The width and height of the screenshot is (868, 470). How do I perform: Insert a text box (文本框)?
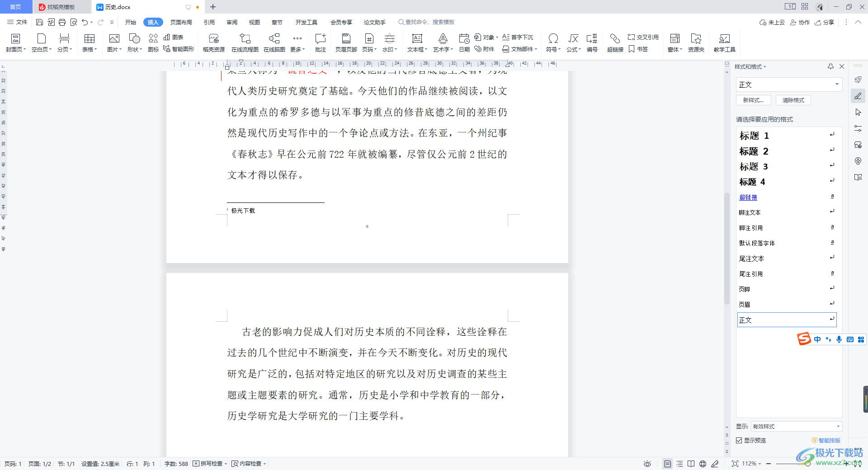click(x=417, y=43)
